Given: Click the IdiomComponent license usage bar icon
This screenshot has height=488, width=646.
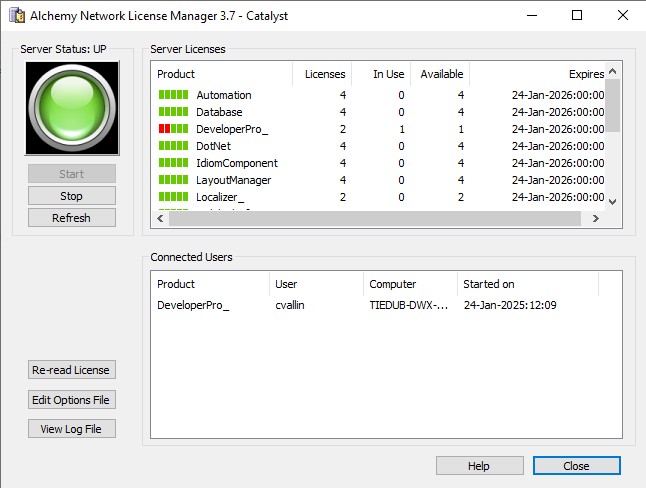Looking at the screenshot, I should 173,163.
